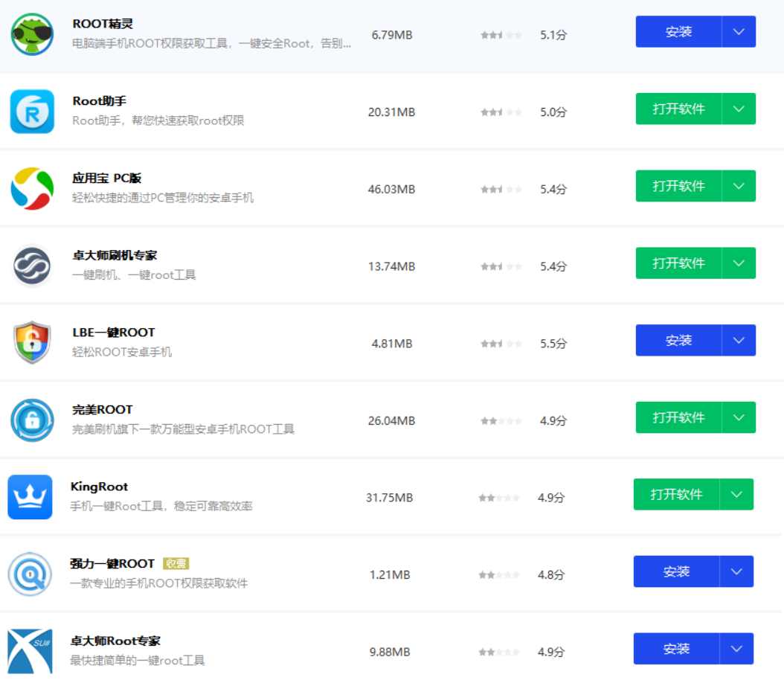Expand dropdown arrow beside Root助手 open button
Image resolution: width=784 pixels, height=683 pixels.
739,109
